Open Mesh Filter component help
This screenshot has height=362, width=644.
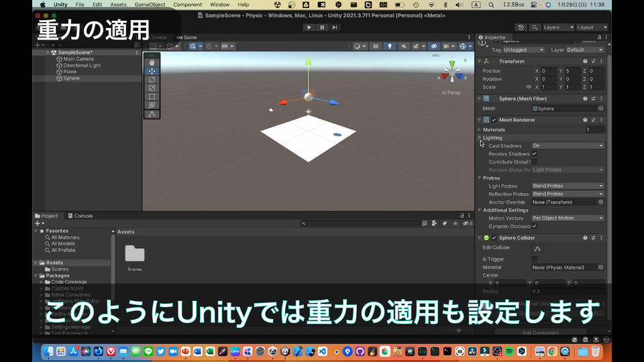pyautogui.click(x=585, y=99)
